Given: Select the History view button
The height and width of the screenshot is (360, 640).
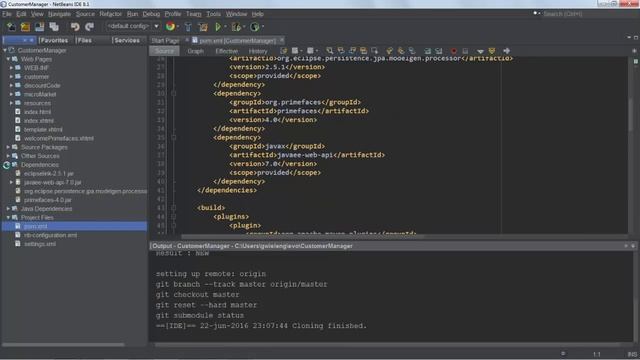Looking at the screenshot, I should (258, 51).
